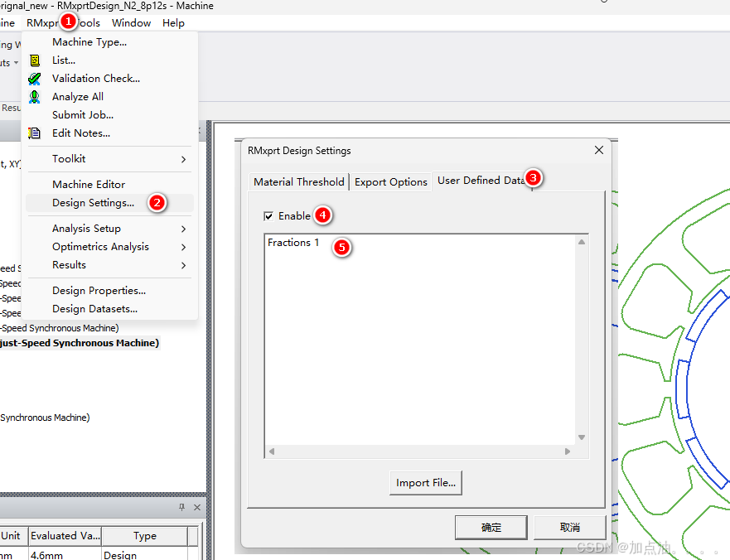Click the text box scroll up arrow
The image size is (730, 560).
pyautogui.click(x=582, y=242)
